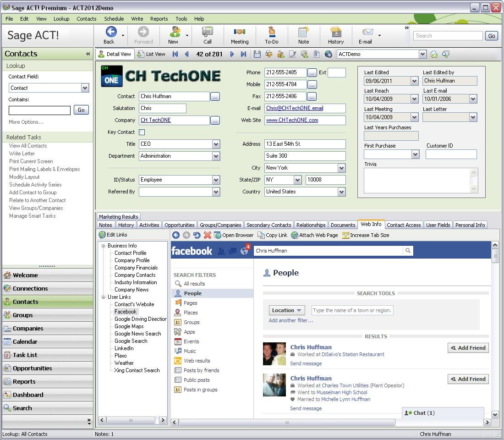The width and height of the screenshot is (504, 440).
Task: Collapse the Contacts sidebar panel
Action: (x=88, y=54)
